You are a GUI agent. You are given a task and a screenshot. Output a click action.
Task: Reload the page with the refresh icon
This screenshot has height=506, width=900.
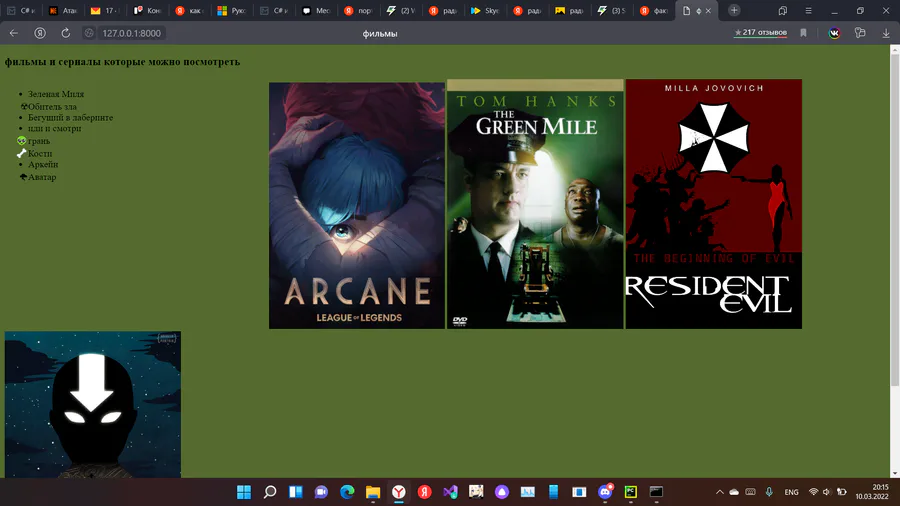pos(66,33)
